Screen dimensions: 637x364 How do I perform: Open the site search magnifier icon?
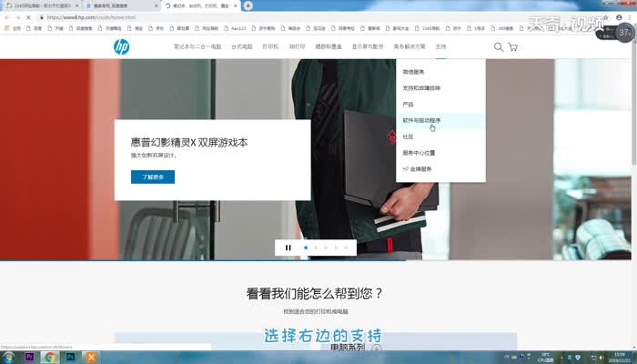499,47
